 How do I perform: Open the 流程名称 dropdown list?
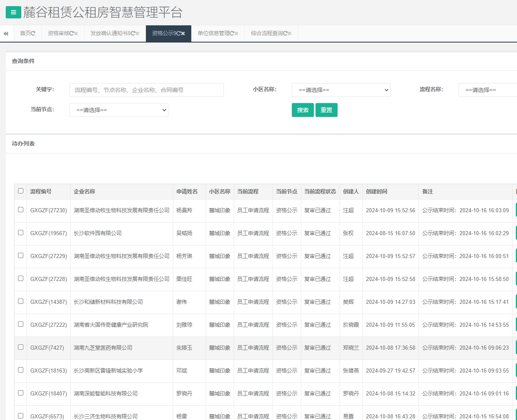(x=487, y=90)
